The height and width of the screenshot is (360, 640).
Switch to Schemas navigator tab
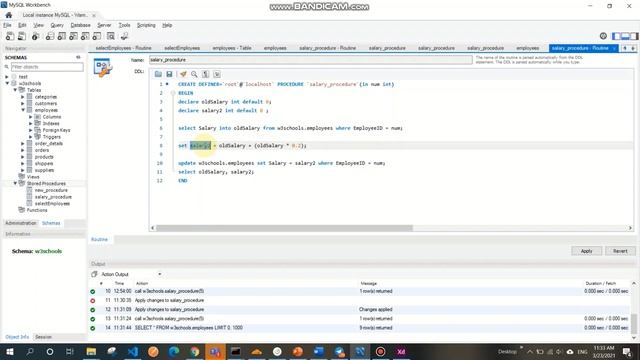click(x=51, y=223)
